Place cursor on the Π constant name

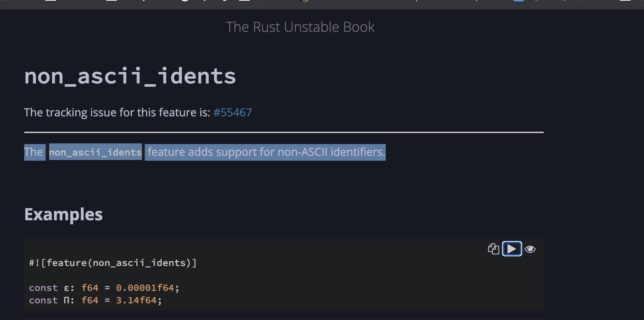click(67, 300)
